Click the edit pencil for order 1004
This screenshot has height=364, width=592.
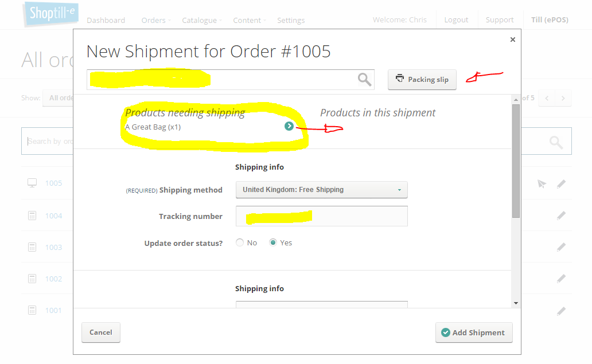(562, 216)
